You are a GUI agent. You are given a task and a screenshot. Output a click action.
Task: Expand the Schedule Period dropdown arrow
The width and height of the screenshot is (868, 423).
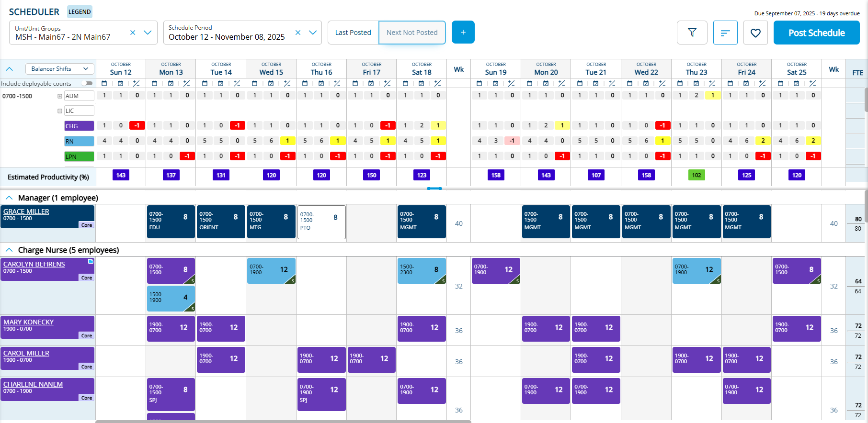point(313,33)
